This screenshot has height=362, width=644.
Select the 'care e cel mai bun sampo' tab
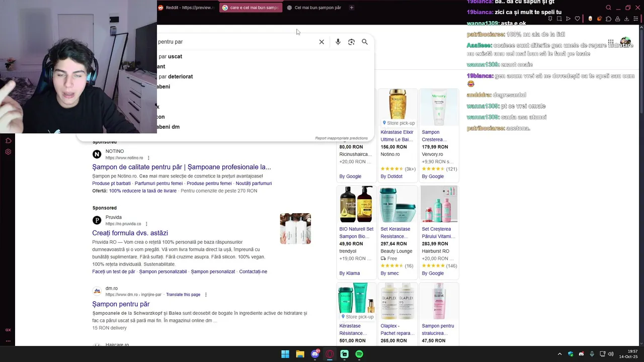[x=251, y=8]
